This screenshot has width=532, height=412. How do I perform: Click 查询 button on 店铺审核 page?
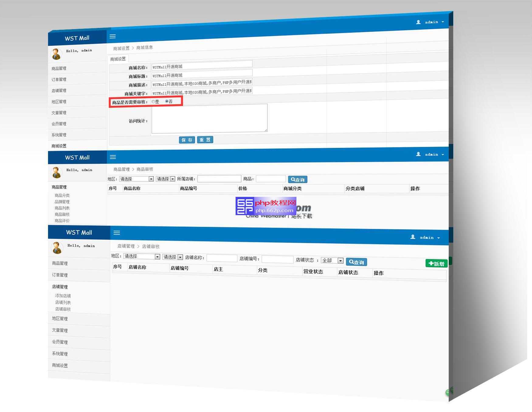pos(356,262)
